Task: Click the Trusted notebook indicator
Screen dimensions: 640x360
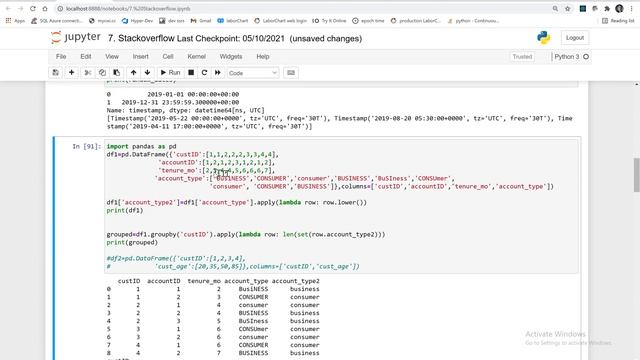Action: coord(522,57)
